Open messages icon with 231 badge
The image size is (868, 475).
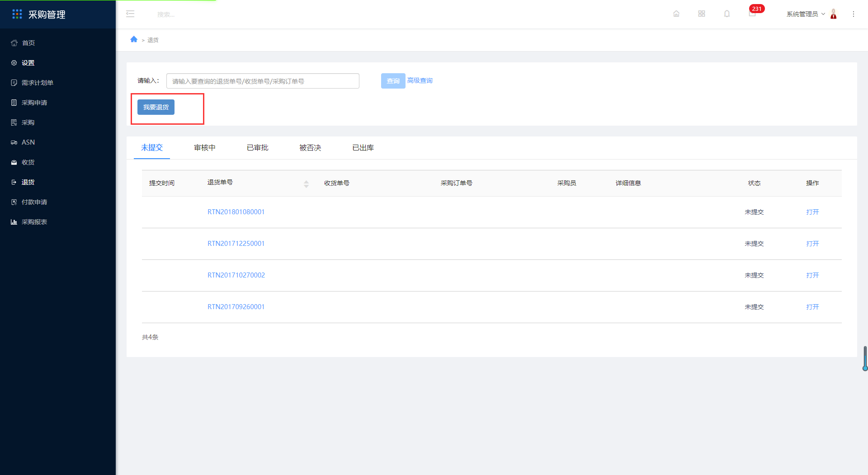coord(753,14)
